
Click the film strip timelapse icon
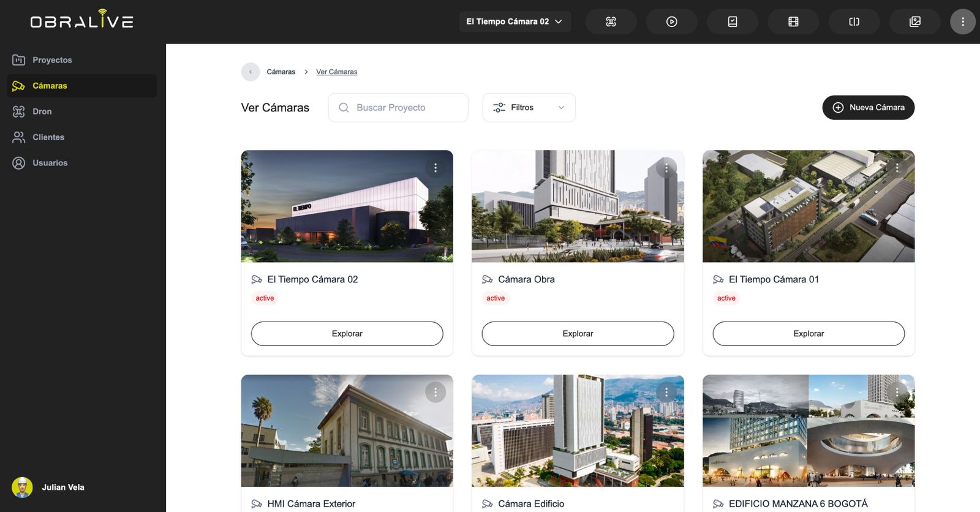coord(793,22)
